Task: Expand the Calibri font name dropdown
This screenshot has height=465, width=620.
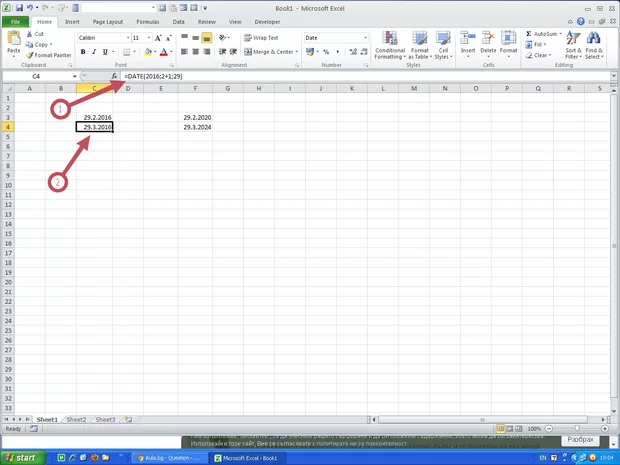Action: (128, 38)
